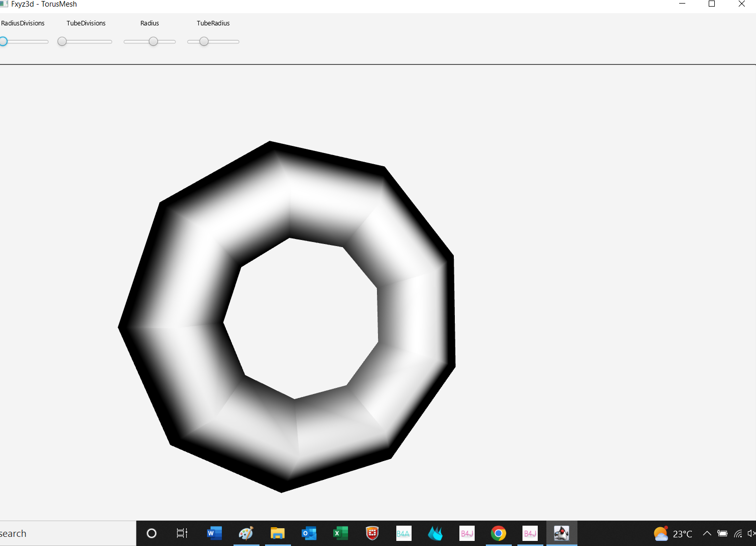Open Google Chrome
Image resolution: width=756 pixels, height=546 pixels.
coord(498,533)
